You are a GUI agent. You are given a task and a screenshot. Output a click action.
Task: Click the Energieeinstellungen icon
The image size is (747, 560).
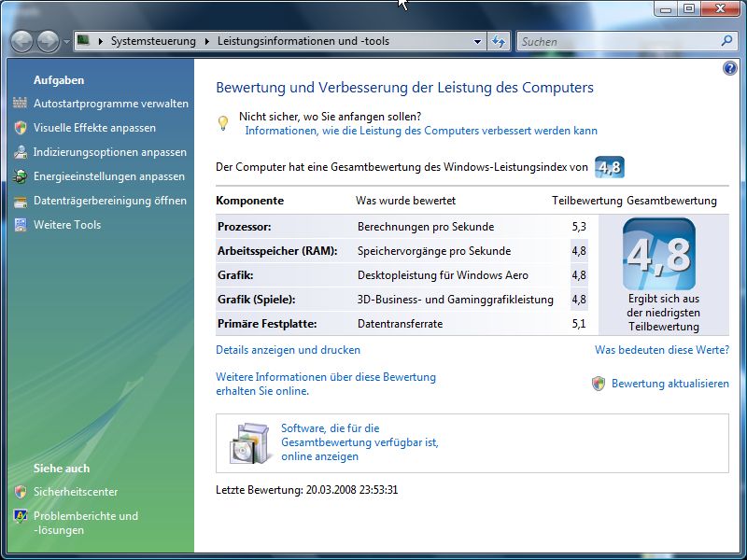[x=20, y=176]
